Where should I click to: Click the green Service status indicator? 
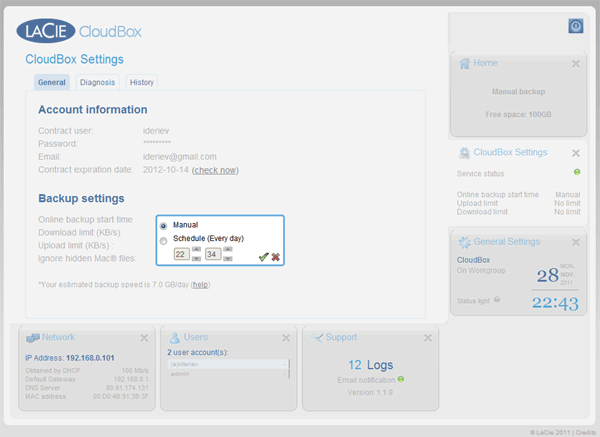point(577,172)
